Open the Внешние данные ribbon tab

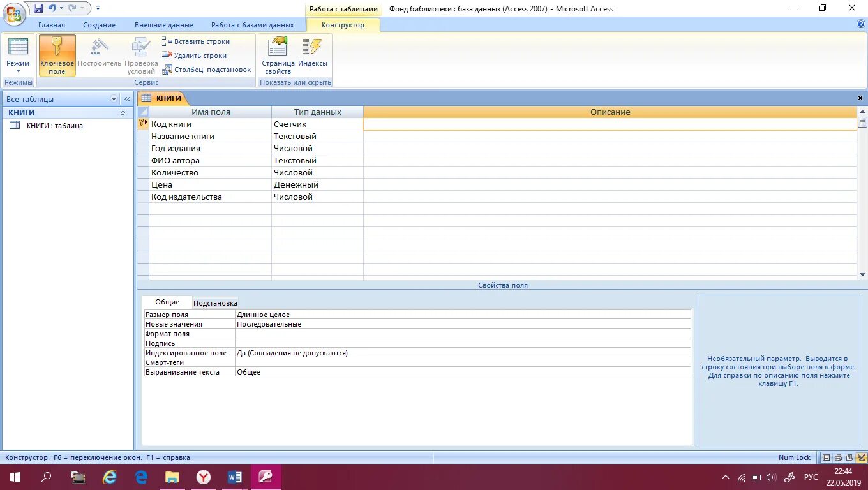[x=164, y=25]
